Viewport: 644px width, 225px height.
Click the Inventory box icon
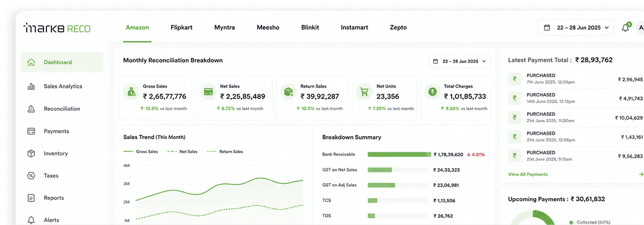[x=31, y=153]
